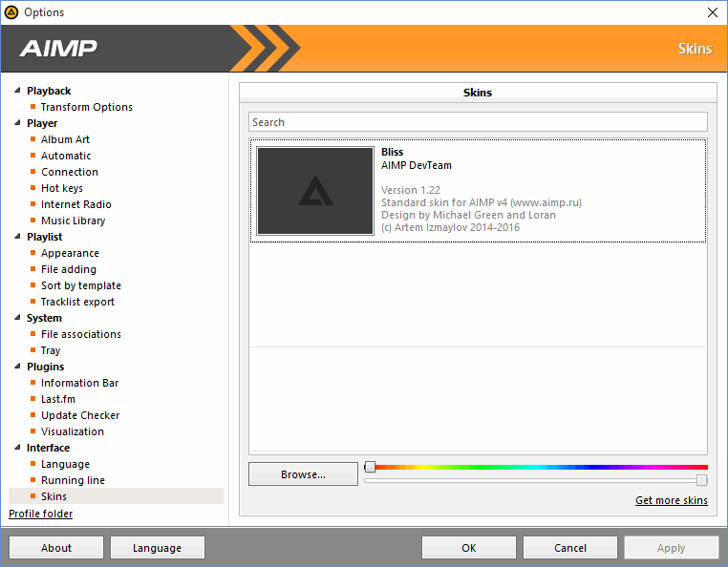Collapse the Player section arrow
The width and height of the screenshot is (728, 567).
tap(16, 123)
